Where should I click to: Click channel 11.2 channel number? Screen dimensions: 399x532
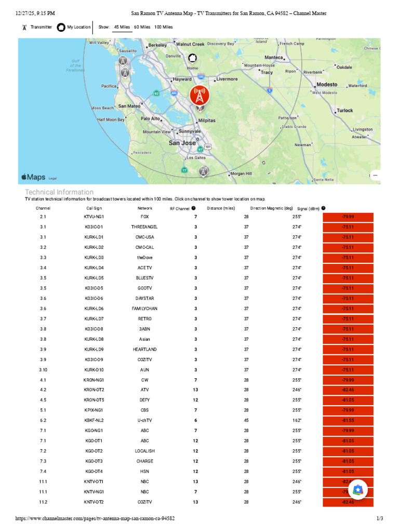(43, 502)
